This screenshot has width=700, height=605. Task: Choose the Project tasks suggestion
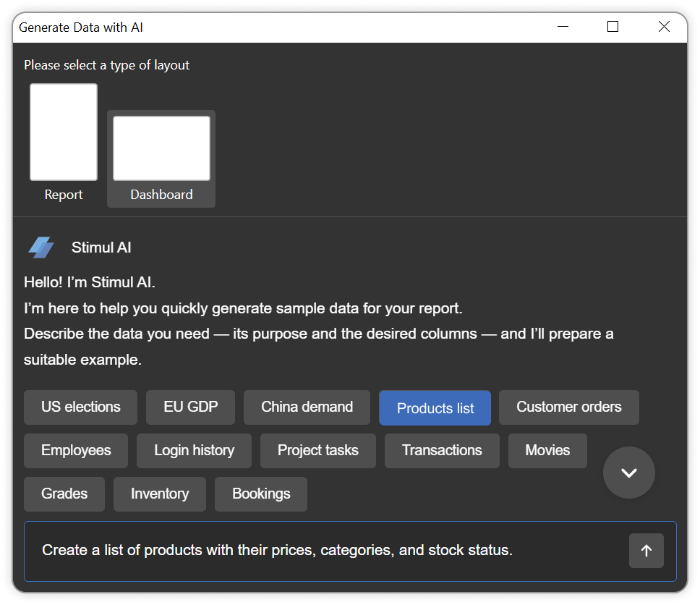coord(317,450)
